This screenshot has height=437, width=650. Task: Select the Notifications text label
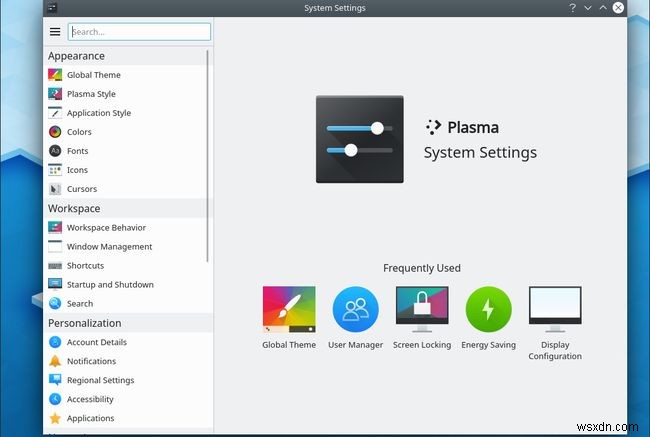click(x=91, y=361)
